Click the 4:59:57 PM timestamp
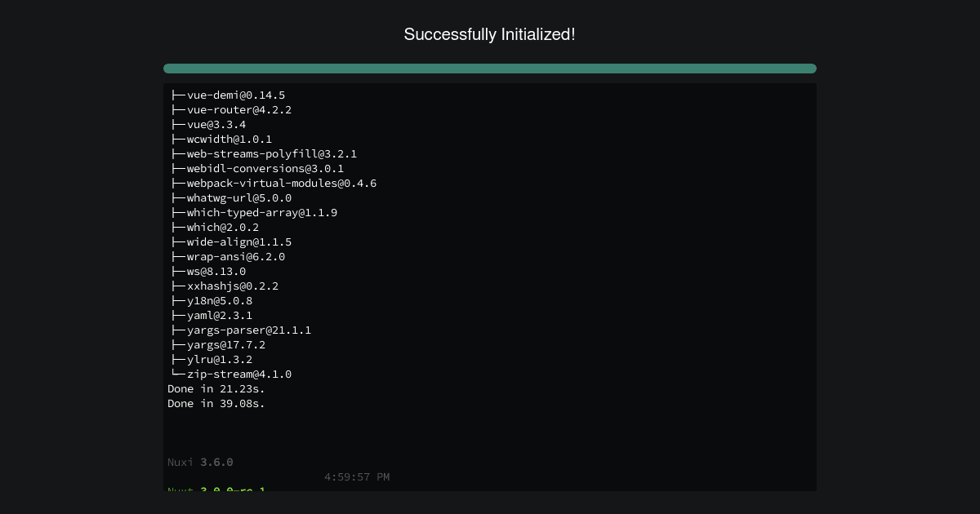The width and height of the screenshot is (980, 514). click(x=357, y=476)
